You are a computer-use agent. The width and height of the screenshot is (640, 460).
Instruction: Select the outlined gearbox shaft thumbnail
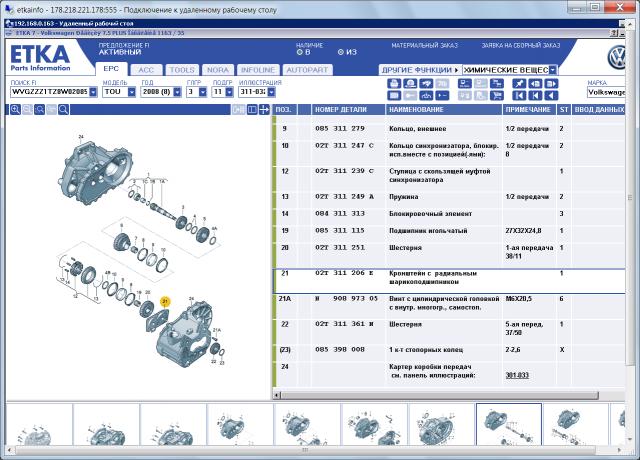509,424
